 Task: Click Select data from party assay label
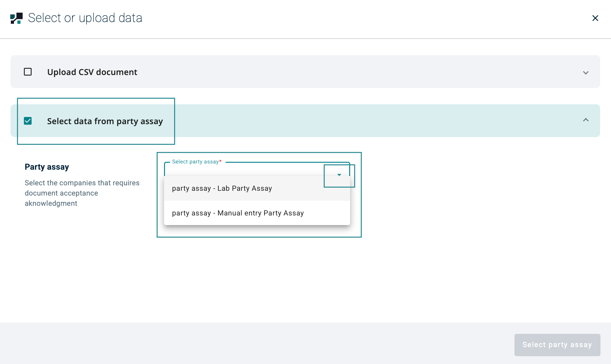click(105, 121)
